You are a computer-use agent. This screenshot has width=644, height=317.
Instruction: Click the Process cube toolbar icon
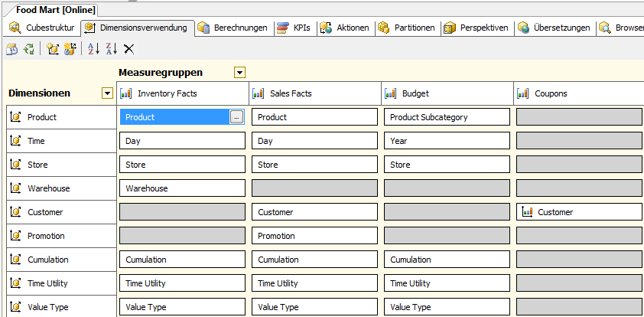(x=12, y=49)
